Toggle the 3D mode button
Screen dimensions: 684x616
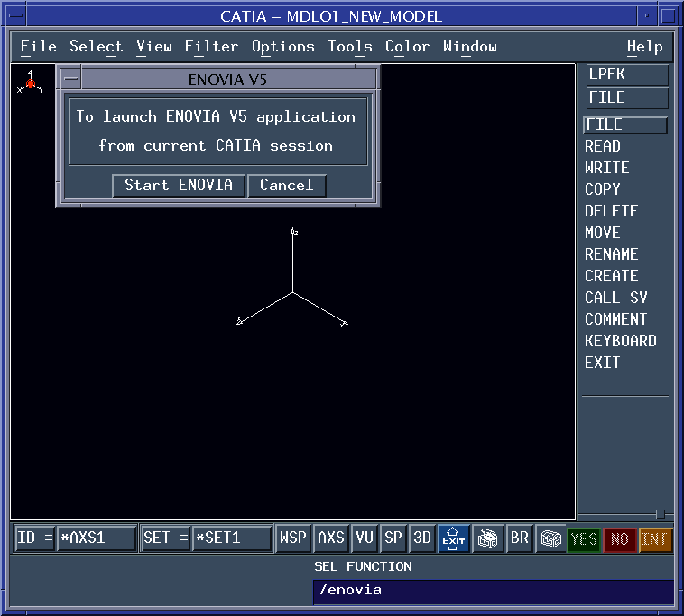(422, 538)
